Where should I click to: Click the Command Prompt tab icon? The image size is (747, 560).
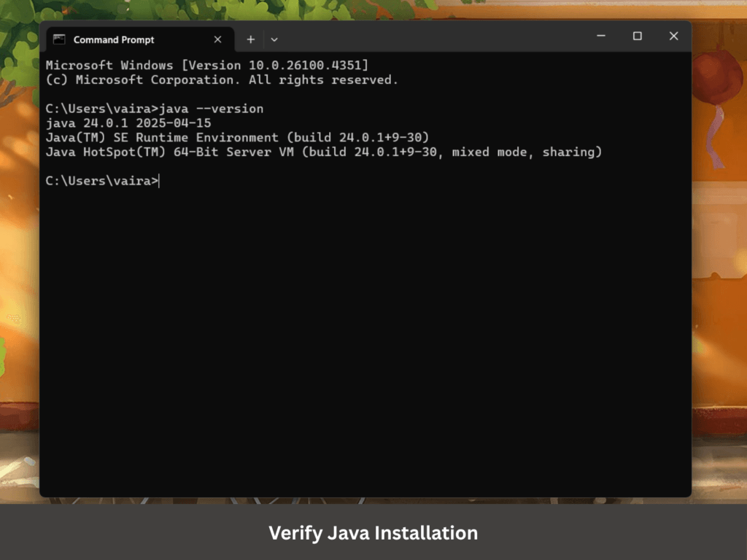click(60, 39)
